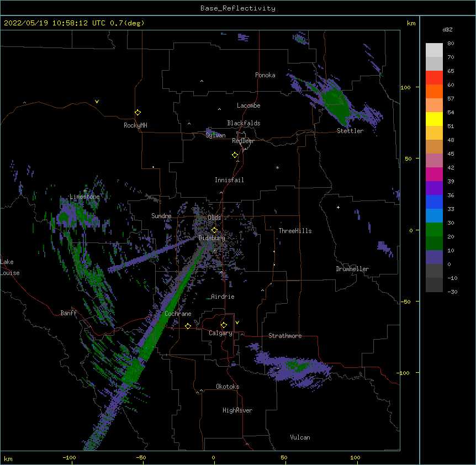The height and width of the screenshot is (465, 476).
Task: Click the -100 tick label on bottom axis
Action: 69,457
